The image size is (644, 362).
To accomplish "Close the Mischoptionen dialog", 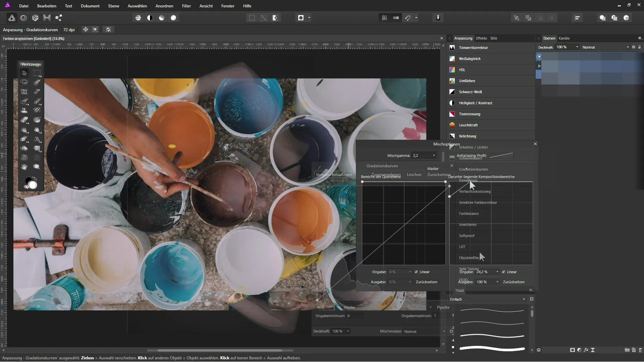I will coord(535,144).
